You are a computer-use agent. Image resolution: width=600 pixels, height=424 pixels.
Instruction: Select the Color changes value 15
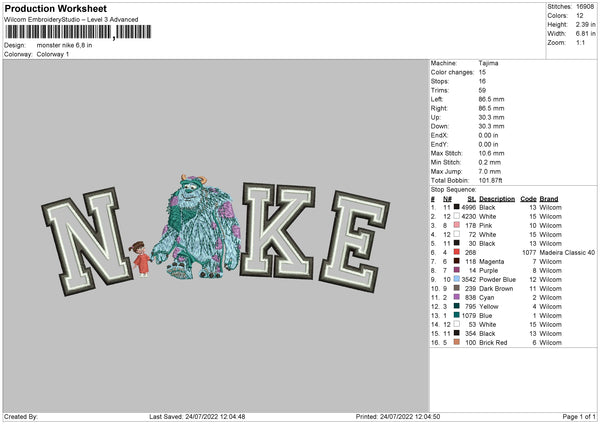point(482,72)
